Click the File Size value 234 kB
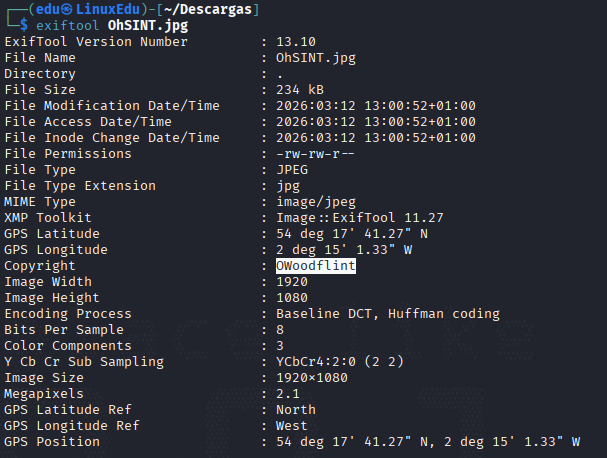This screenshot has width=607, height=458. (300, 90)
